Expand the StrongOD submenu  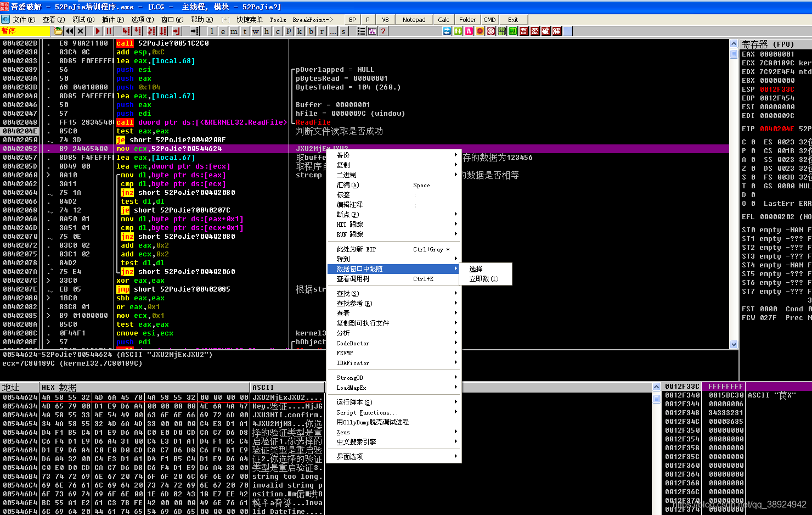click(x=394, y=378)
